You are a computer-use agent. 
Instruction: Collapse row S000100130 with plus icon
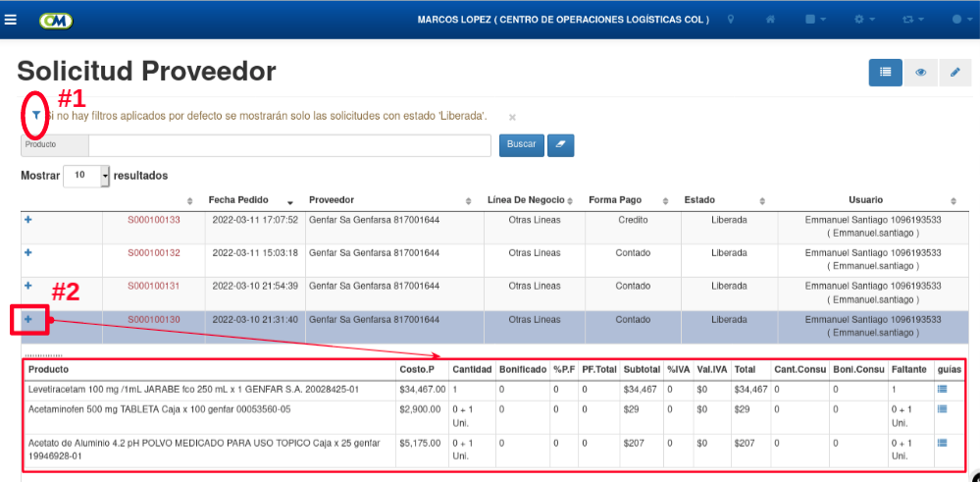coord(28,319)
